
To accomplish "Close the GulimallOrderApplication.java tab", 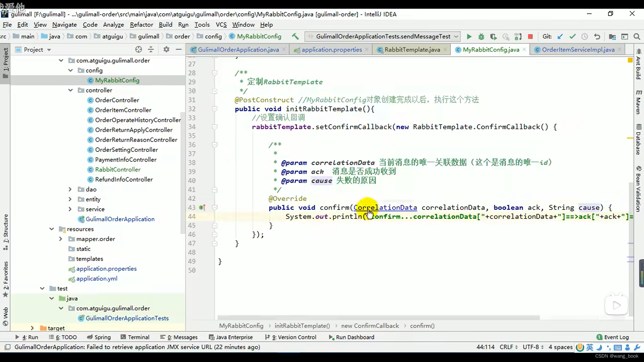I will (284, 49).
